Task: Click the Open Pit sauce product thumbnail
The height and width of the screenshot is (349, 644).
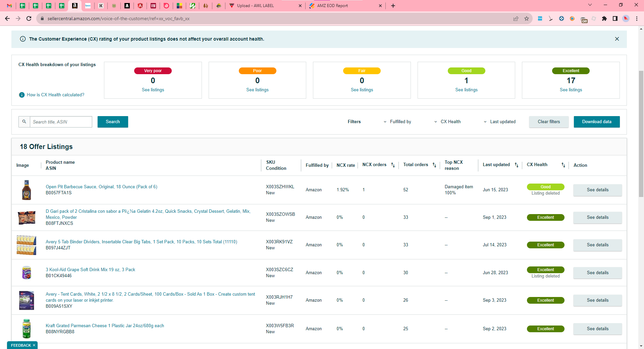Action: point(26,190)
